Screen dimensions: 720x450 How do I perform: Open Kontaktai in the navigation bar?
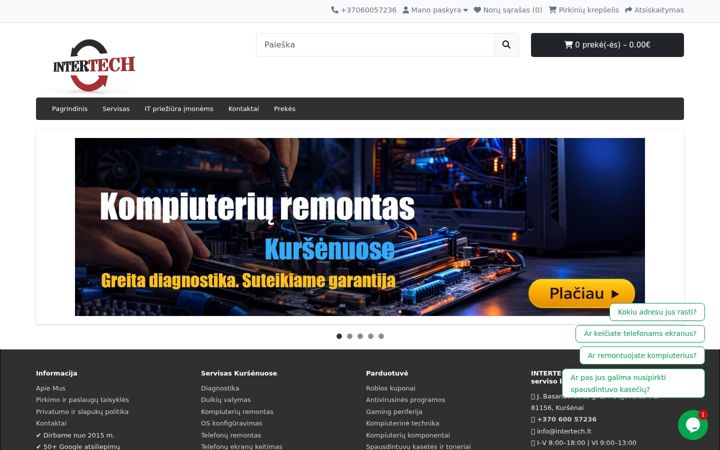[x=243, y=109]
